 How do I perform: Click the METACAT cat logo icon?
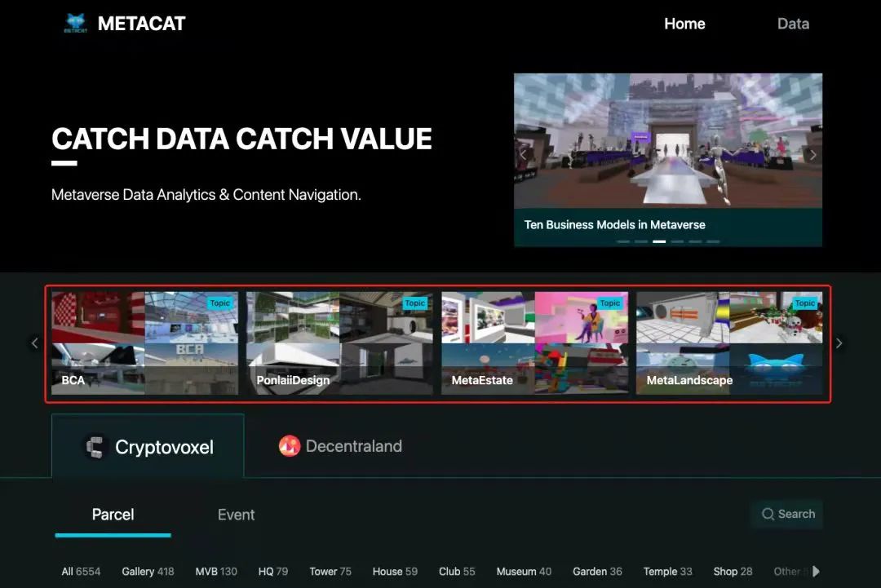pyautogui.click(x=75, y=24)
